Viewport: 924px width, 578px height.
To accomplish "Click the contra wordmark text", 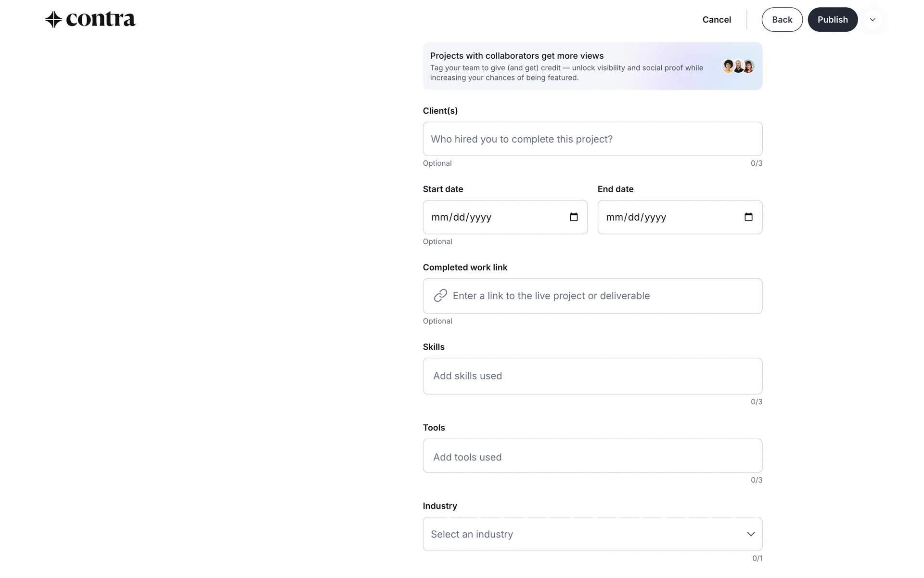I will (101, 20).
